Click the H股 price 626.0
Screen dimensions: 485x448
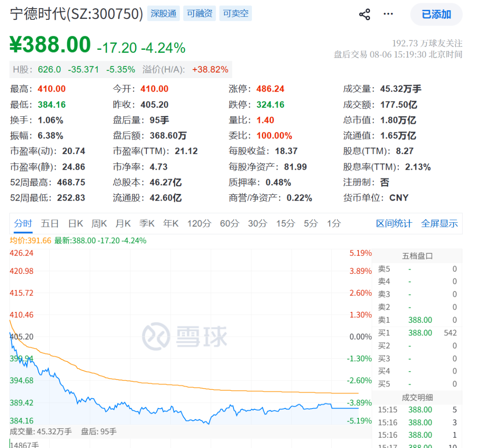coord(49,69)
